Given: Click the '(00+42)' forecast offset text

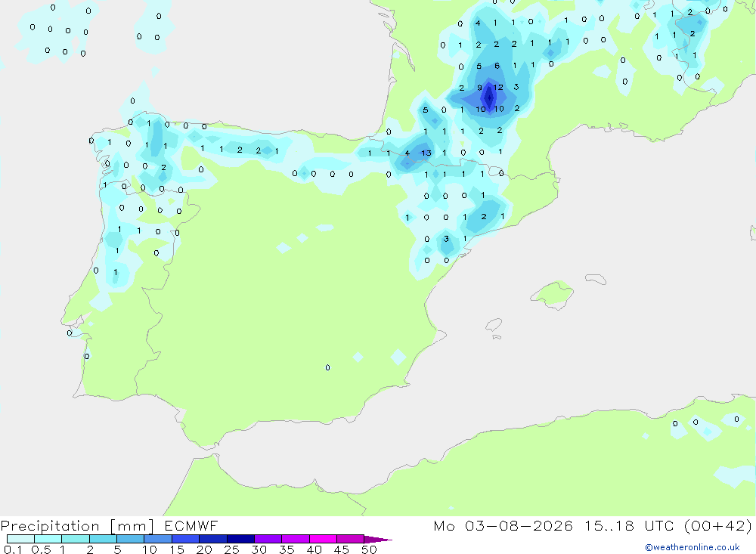Looking at the screenshot, I should [x=717, y=525].
